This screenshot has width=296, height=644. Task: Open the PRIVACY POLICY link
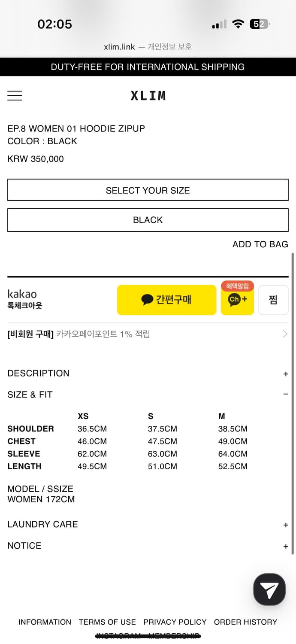click(175, 622)
